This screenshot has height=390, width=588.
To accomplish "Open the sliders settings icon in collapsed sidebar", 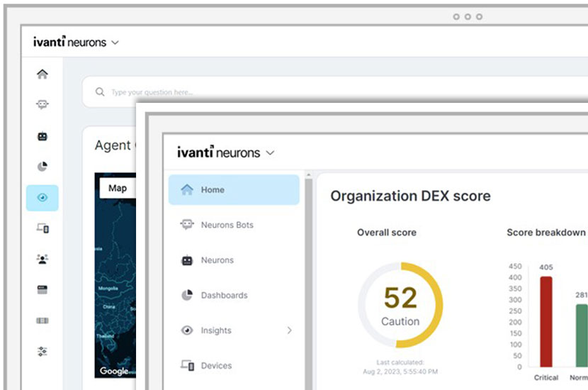I will coord(43,351).
